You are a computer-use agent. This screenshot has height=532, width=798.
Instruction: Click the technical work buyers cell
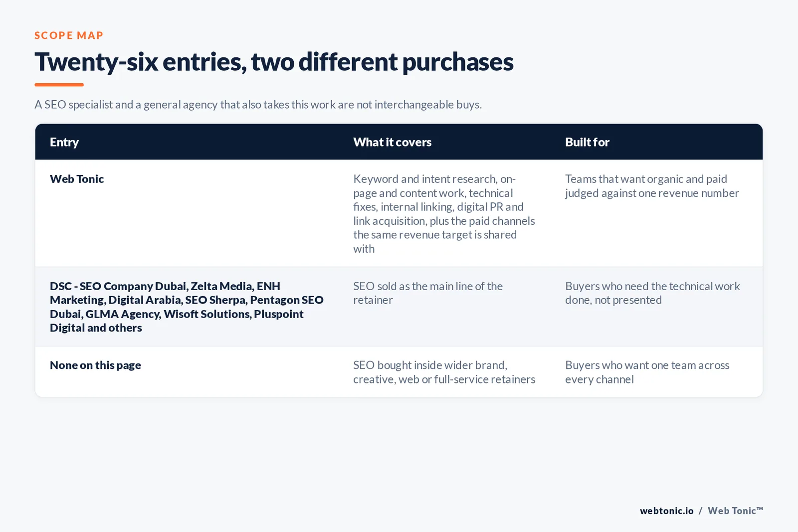tap(652, 293)
